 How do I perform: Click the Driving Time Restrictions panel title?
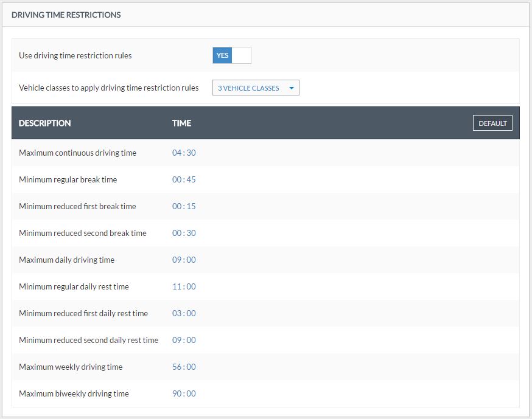[x=66, y=15]
